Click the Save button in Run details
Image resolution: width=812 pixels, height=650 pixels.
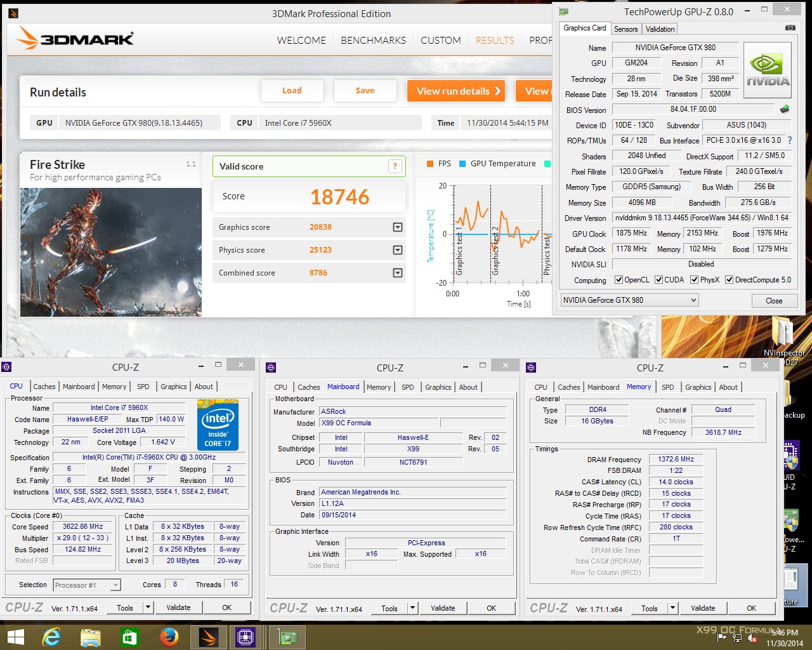pos(365,91)
